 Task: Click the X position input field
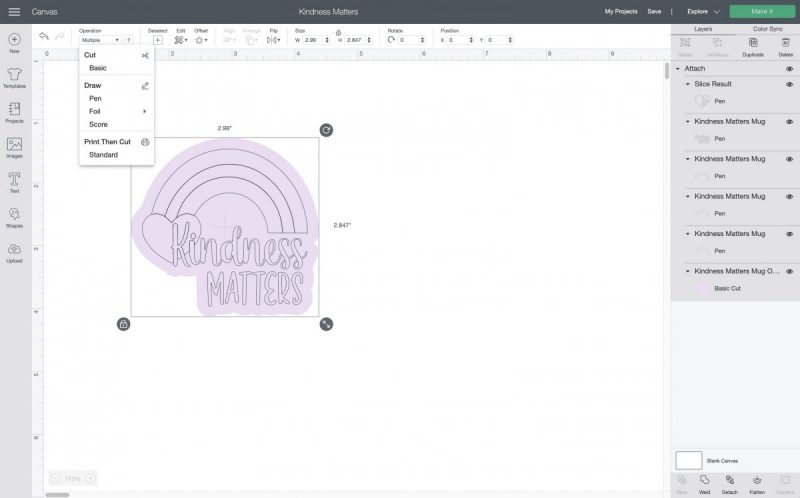(458, 40)
